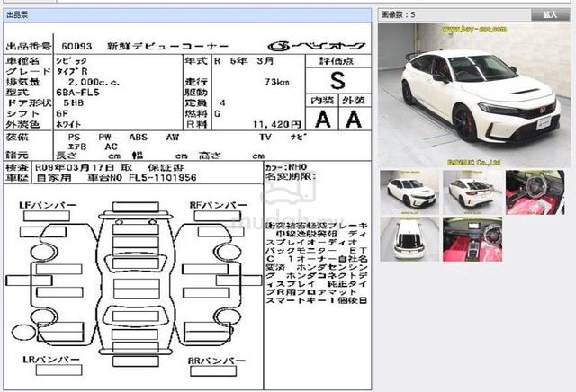Viewport: 576px width, 392px height.
Task: Click the 車種名 field label
Action: coord(22,61)
